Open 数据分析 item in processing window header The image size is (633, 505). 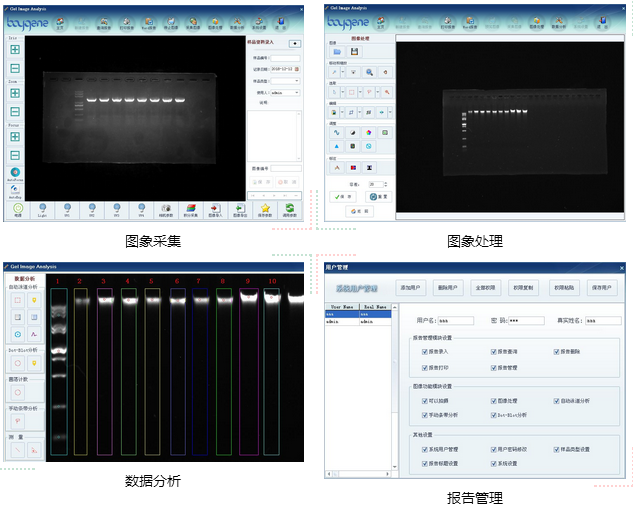click(x=559, y=23)
